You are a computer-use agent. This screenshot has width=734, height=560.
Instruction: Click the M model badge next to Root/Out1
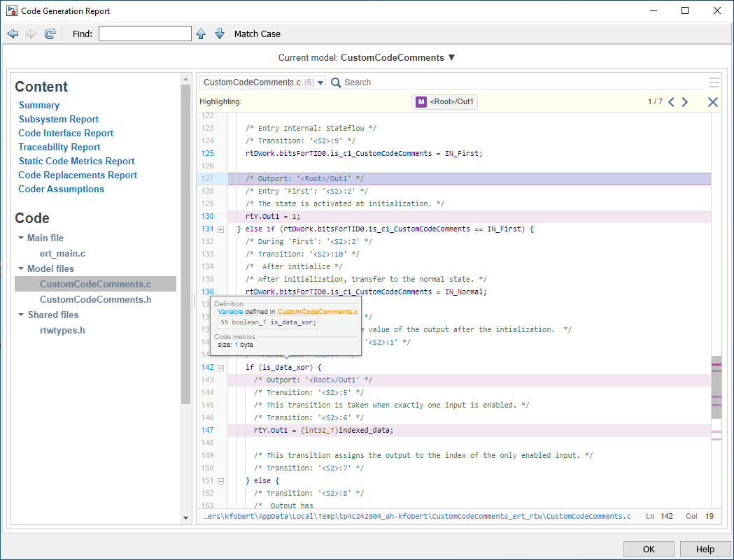421,101
